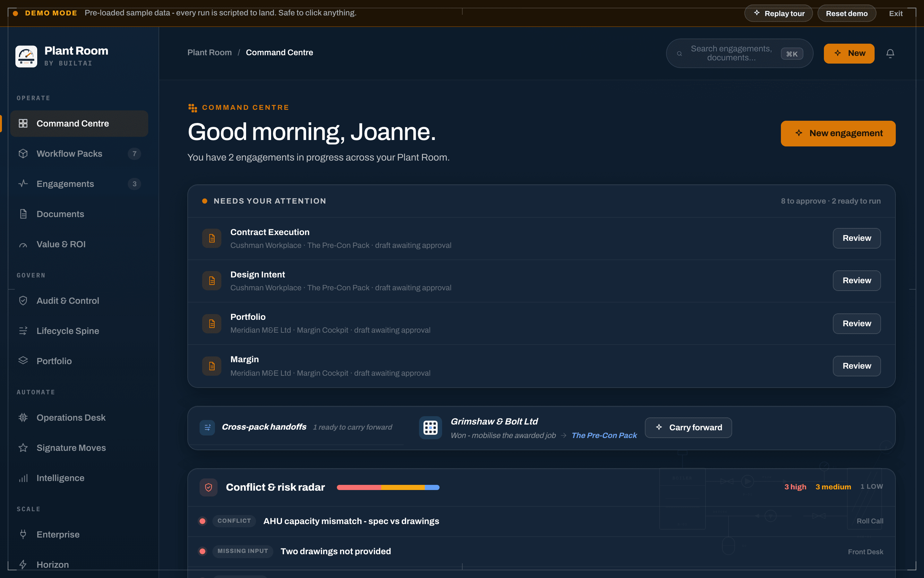Open Signature Moves in the sidebar
The image size is (924, 578).
79,448
